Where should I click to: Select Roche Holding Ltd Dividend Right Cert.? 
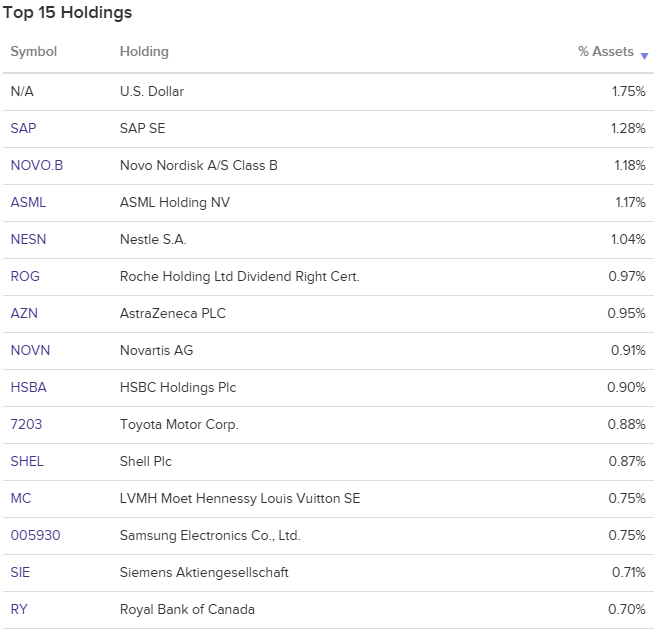[x=240, y=277]
